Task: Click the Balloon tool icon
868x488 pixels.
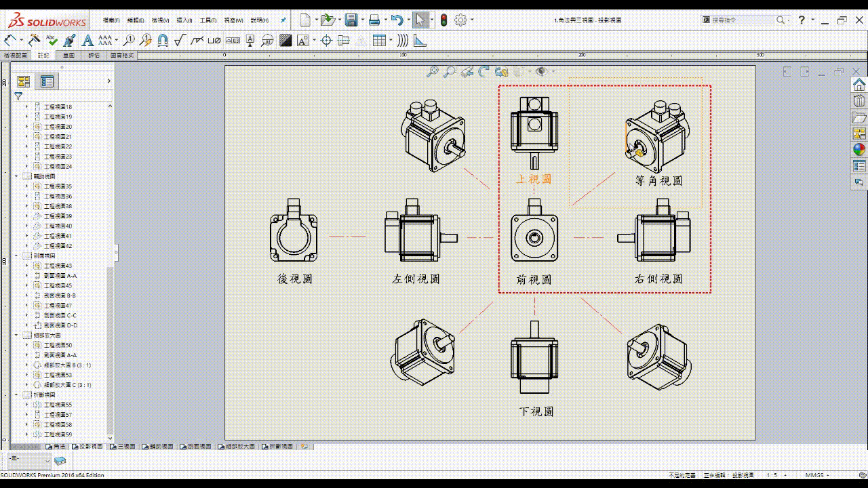Action: pos(129,40)
